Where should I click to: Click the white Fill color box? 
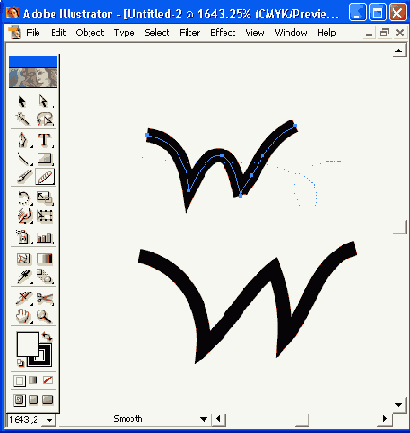click(27, 344)
